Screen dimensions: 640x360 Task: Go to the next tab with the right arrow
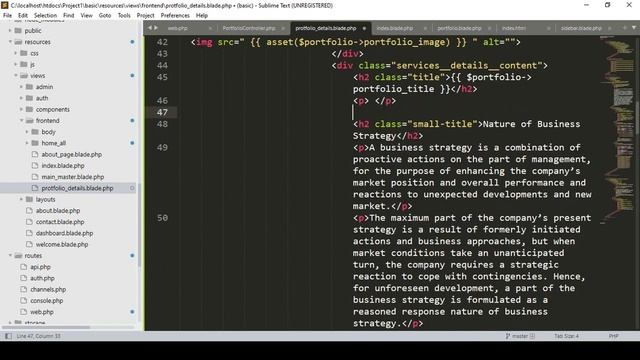click(156, 28)
